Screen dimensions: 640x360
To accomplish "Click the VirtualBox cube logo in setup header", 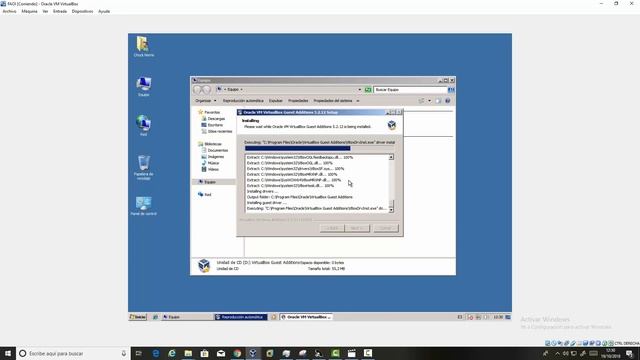I will (391, 125).
